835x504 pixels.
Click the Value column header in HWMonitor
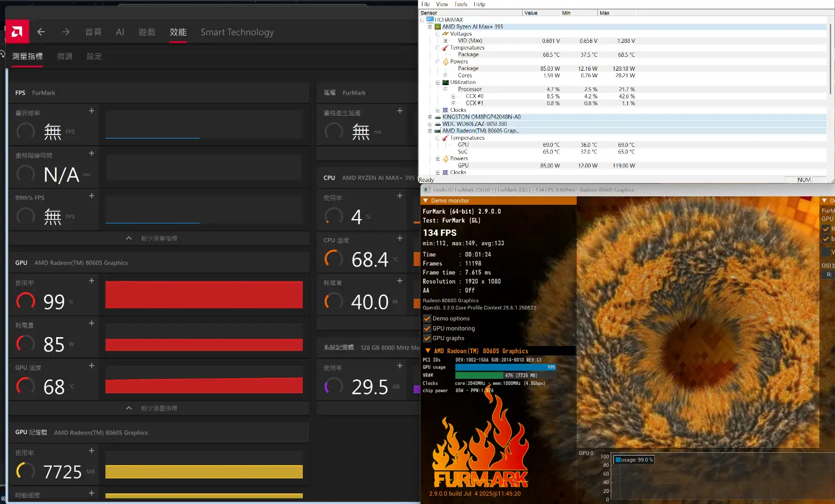[x=541, y=13]
